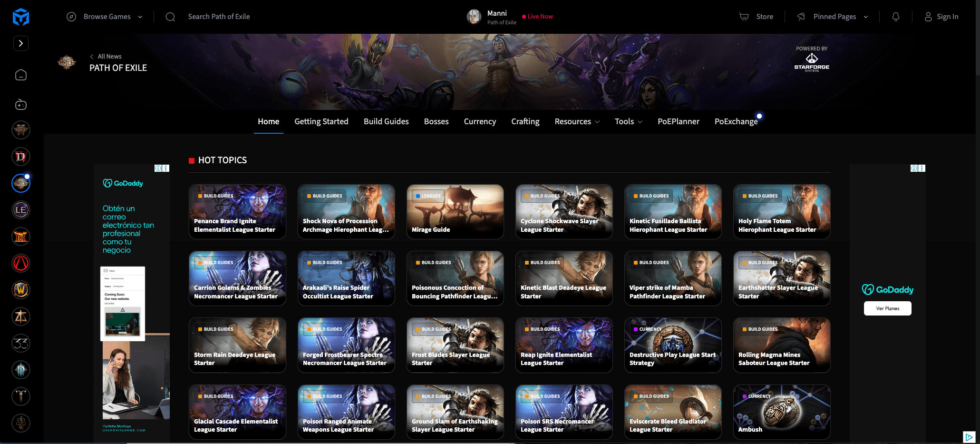The height and width of the screenshot is (444, 980).
Task: Expand the Tools menu
Action: (629, 121)
